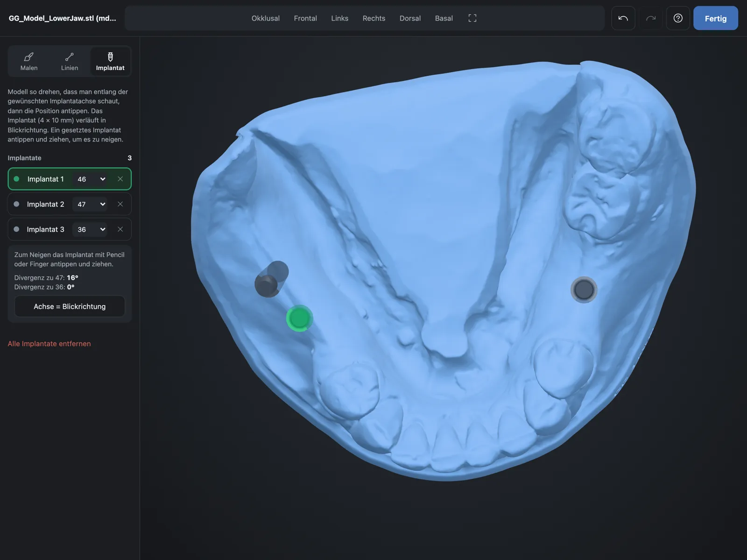747x560 pixels.
Task: Click Achse = Blickrichtung button
Action: coord(70,306)
